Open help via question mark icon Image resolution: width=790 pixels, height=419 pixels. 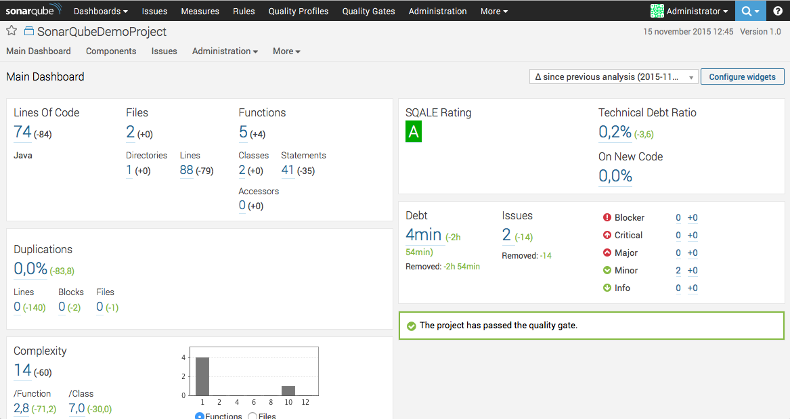click(x=777, y=11)
